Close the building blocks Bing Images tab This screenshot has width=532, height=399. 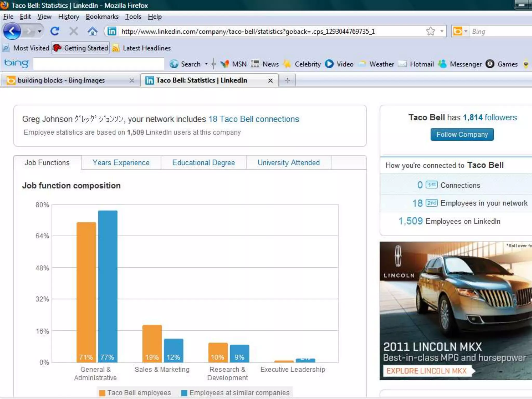click(132, 81)
